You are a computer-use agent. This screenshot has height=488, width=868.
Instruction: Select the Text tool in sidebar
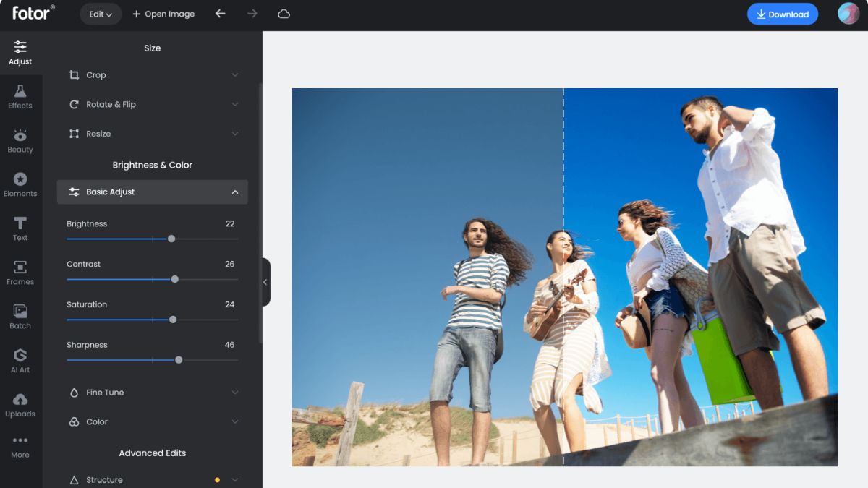point(20,228)
